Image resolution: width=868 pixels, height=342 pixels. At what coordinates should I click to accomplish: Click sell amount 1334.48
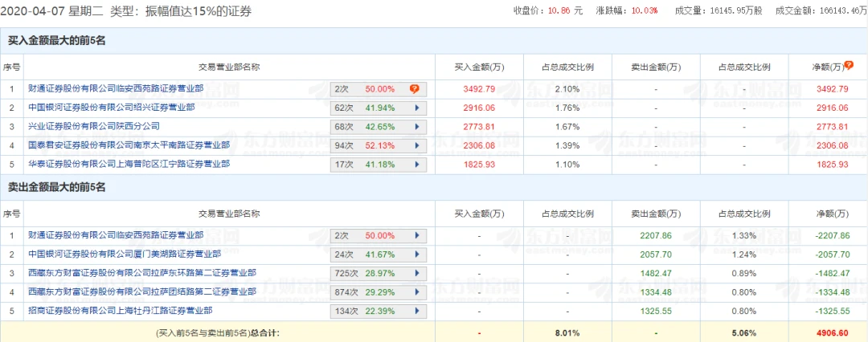[x=656, y=291]
